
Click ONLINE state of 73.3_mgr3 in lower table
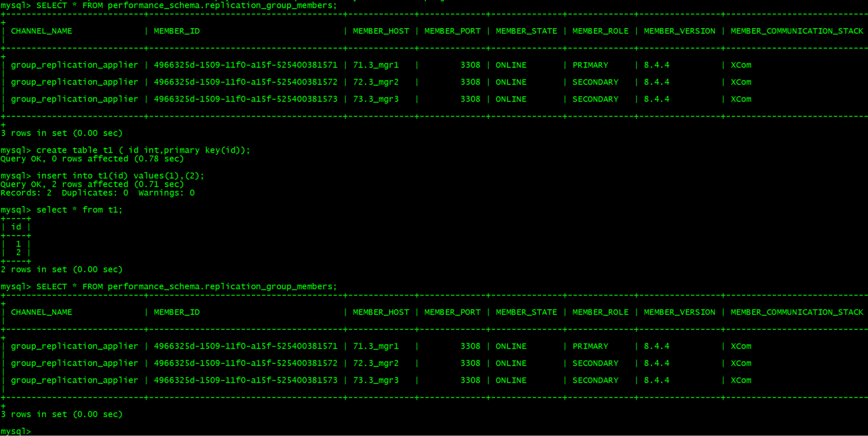511,380
